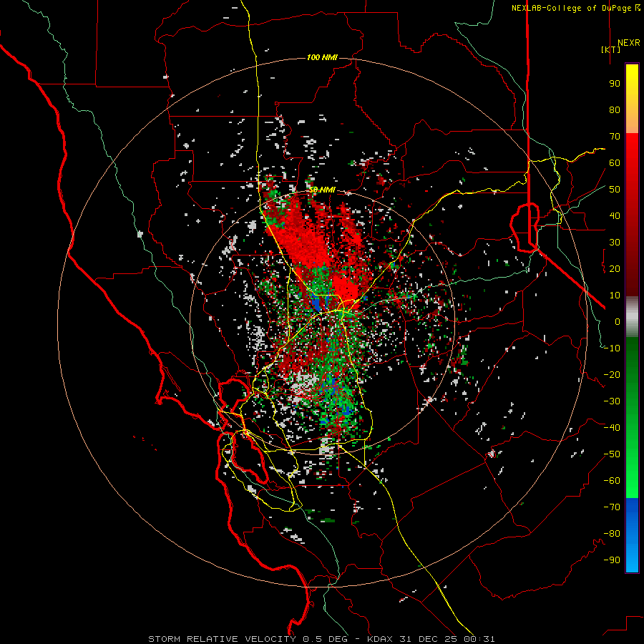Click the -50 value on velocity scale

[x=612, y=454]
